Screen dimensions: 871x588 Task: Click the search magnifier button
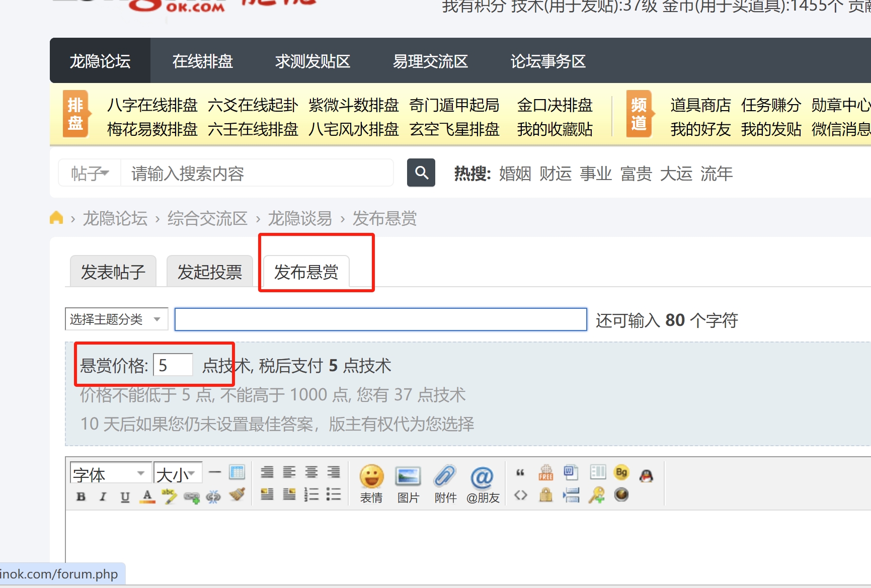(421, 173)
